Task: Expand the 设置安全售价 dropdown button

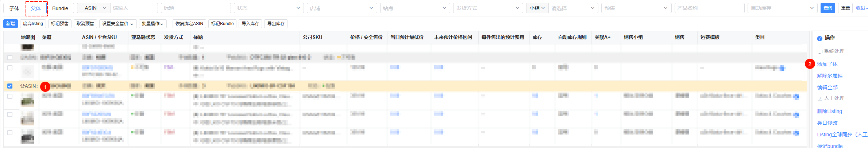Action: (x=117, y=24)
